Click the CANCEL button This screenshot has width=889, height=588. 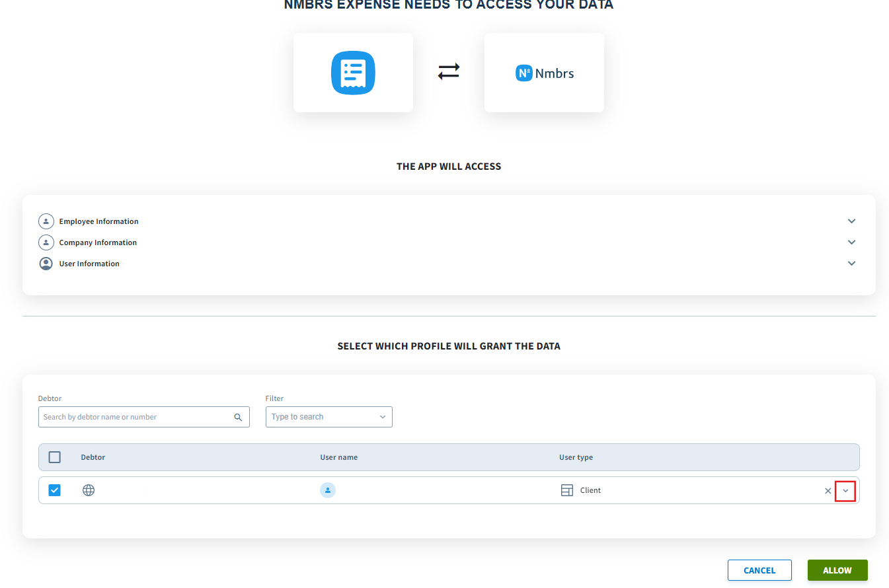[759, 570]
